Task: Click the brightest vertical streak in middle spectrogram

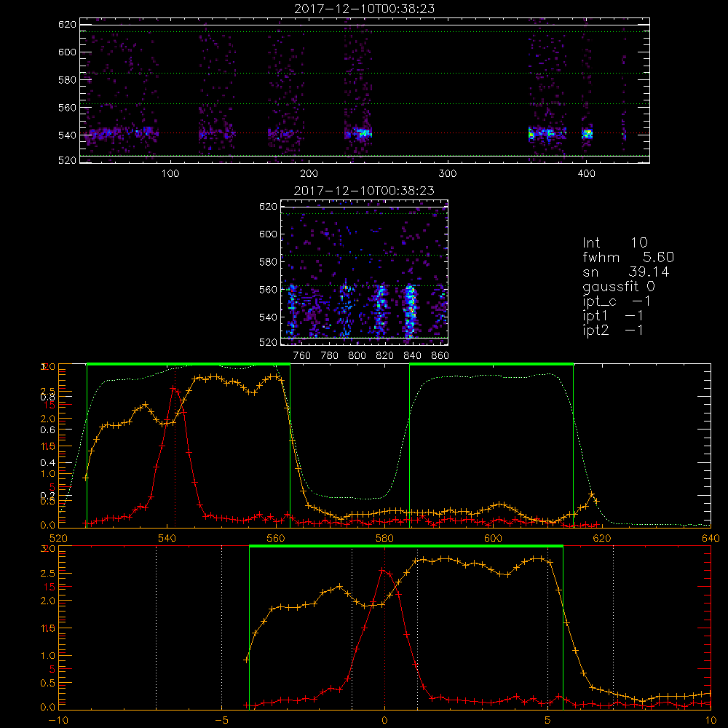Action: pos(409,311)
